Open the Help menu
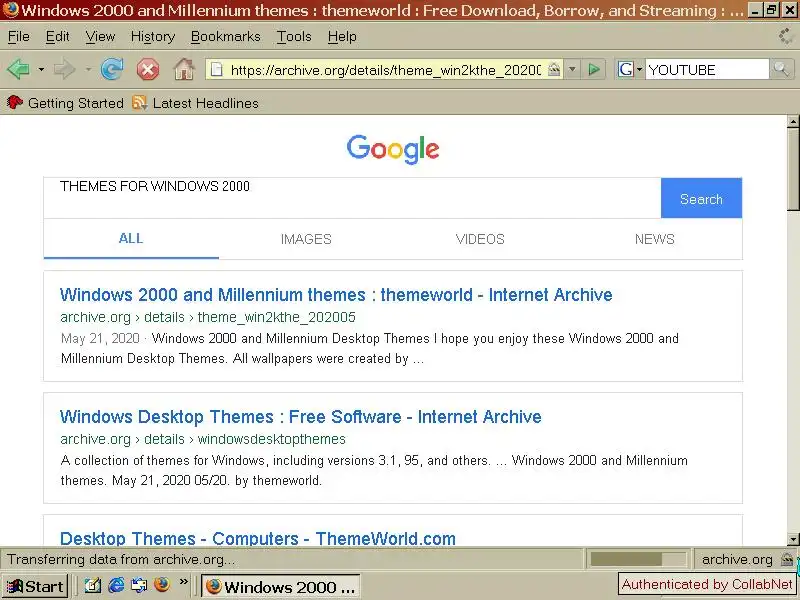The image size is (800, 600). click(342, 37)
